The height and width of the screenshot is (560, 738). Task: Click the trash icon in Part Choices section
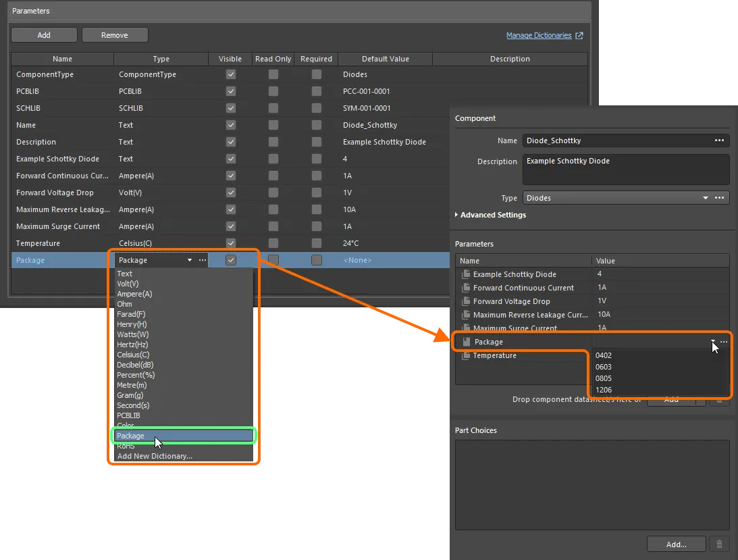coord(718,544)
